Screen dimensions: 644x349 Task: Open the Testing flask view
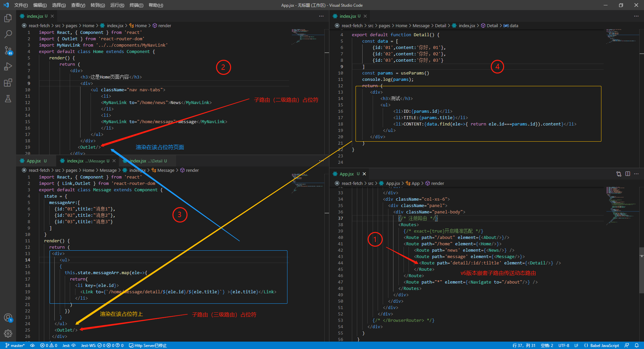click(x=8, y=99)
